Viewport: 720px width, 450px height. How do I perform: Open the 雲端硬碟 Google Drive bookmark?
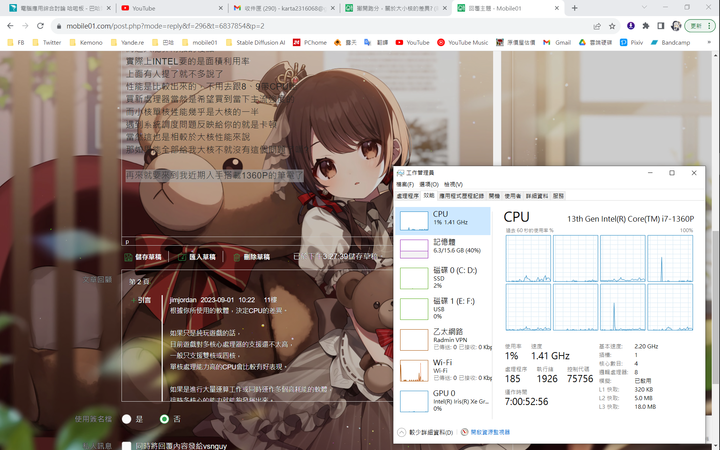coord(595,42)
